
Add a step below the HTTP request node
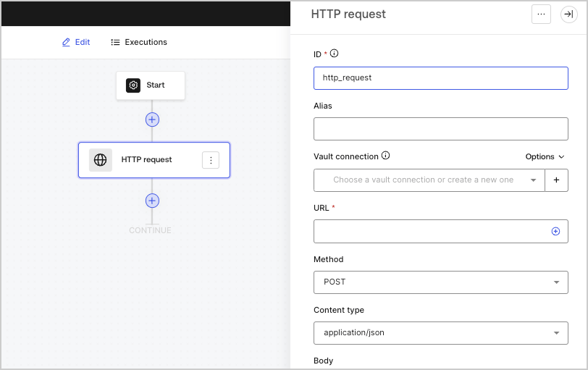point(152,201)
